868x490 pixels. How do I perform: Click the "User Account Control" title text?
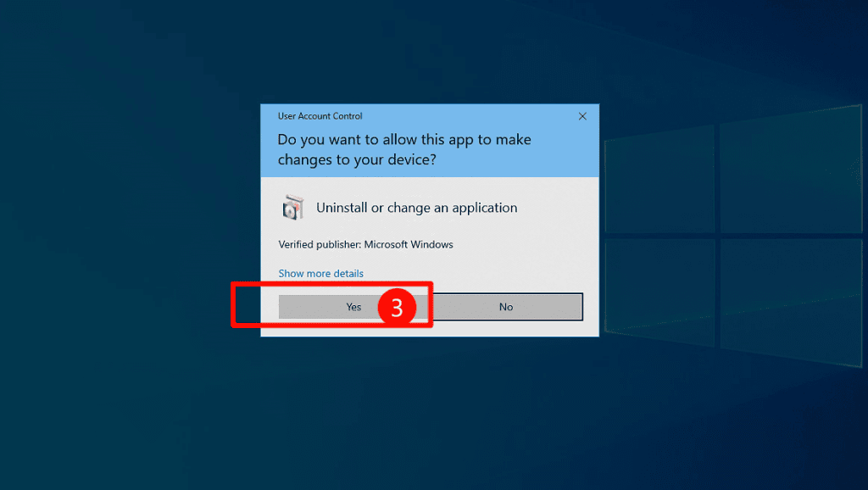click(x=320, y=116)
